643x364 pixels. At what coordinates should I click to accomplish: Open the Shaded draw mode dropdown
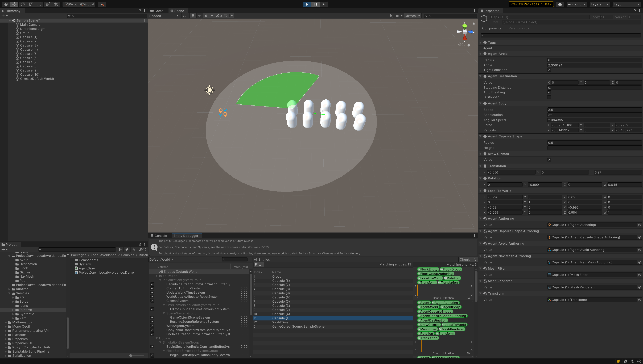coord(164,16)
